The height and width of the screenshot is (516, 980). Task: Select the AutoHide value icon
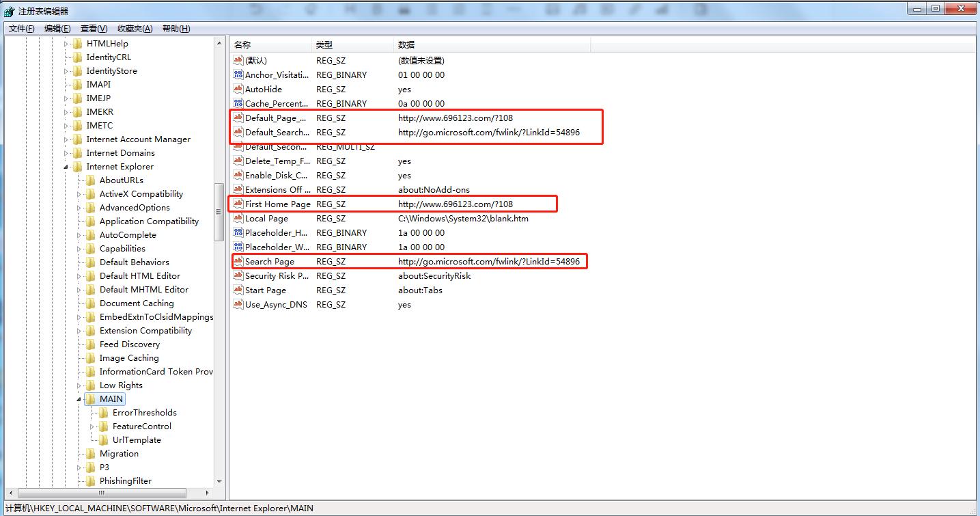pos(238,89)
